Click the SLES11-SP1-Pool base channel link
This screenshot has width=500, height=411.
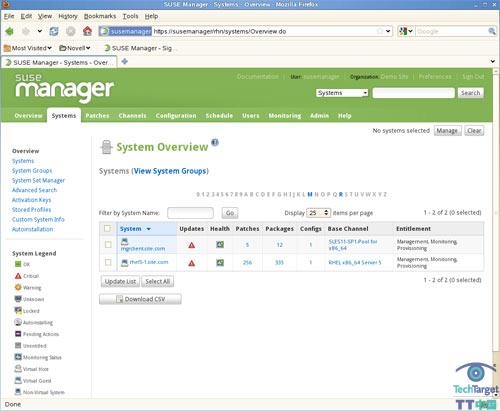coord(353,245)
